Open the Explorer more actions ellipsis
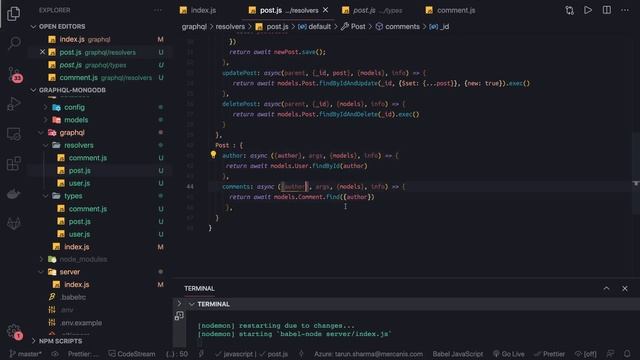 pos(158,10)
